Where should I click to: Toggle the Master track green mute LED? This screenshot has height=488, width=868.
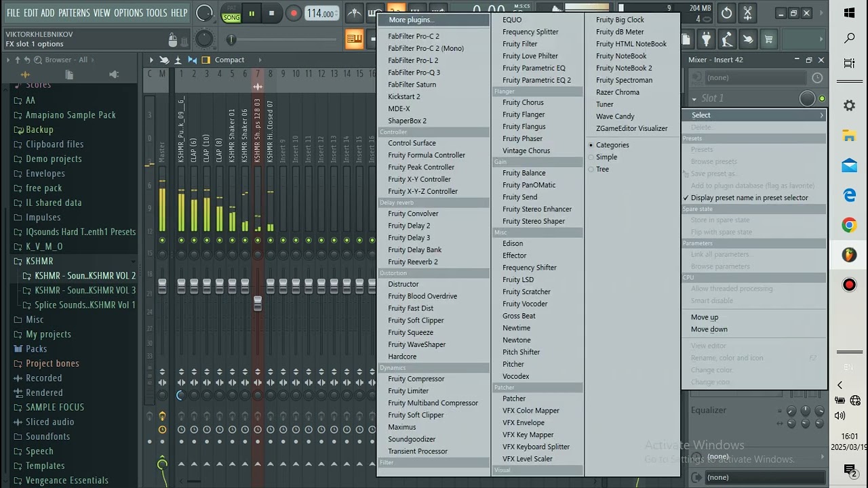click(x=162, y=241)
